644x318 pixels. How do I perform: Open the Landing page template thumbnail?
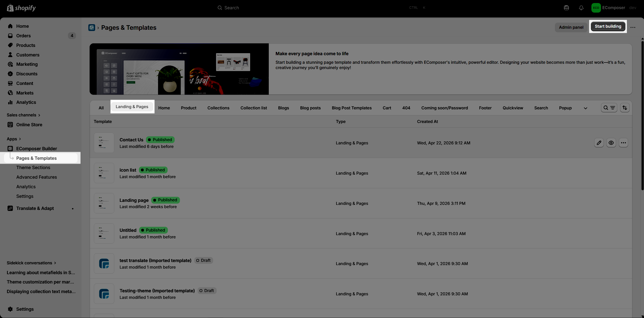click(104, 203)
